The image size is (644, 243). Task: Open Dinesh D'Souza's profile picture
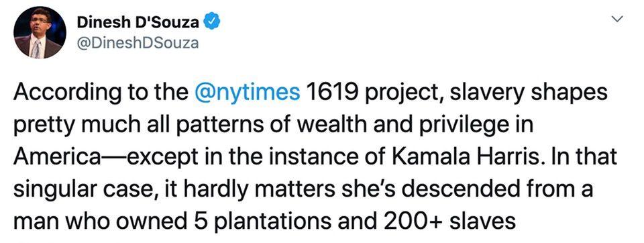tap(40, 33)
